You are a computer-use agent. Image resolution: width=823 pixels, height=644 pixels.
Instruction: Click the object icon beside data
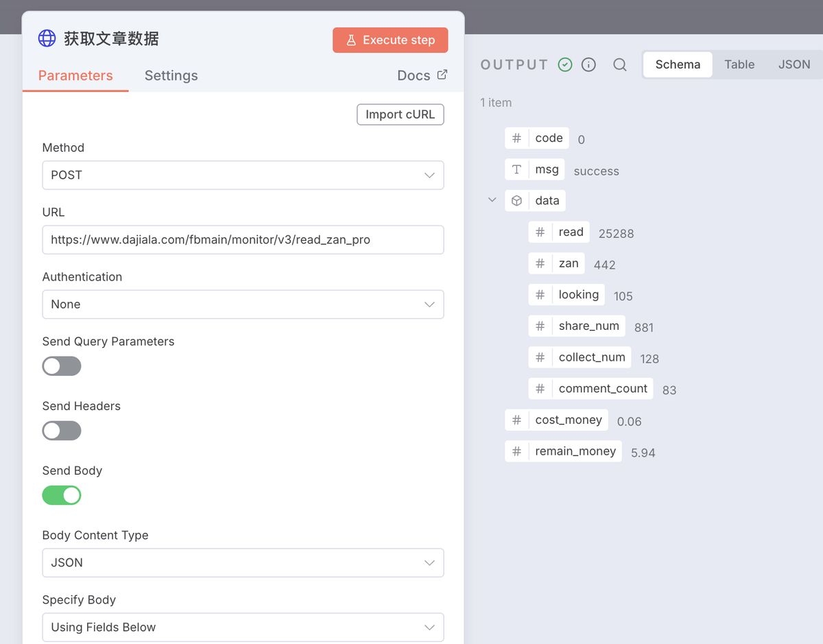pyautogui.click(x=516, y=200)
